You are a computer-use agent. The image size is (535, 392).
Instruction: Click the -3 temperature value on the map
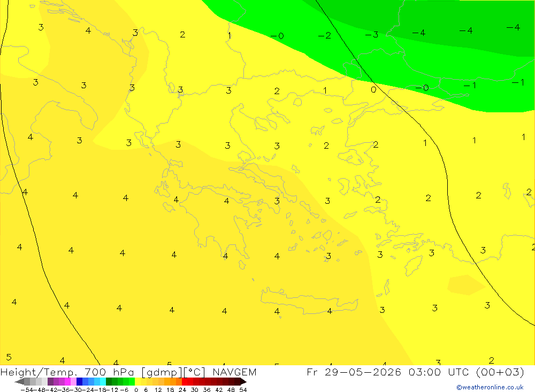pyautogui.click(x=372, y=34)
